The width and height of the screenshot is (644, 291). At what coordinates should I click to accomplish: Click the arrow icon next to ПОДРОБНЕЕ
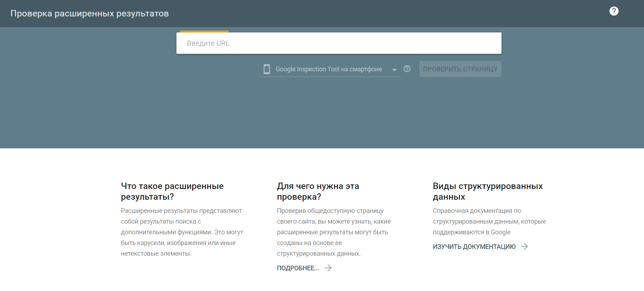pos(328,268)
